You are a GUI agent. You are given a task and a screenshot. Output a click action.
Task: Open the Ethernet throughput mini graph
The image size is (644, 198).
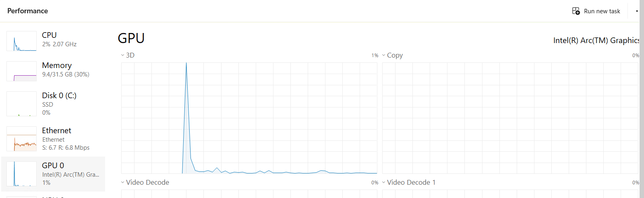[21, 139]
